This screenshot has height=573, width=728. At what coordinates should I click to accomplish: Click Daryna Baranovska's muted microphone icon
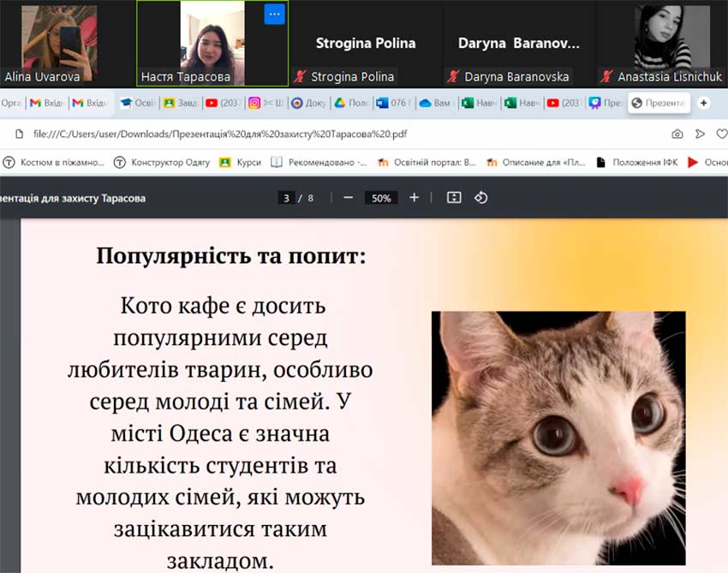pos(453,77)
